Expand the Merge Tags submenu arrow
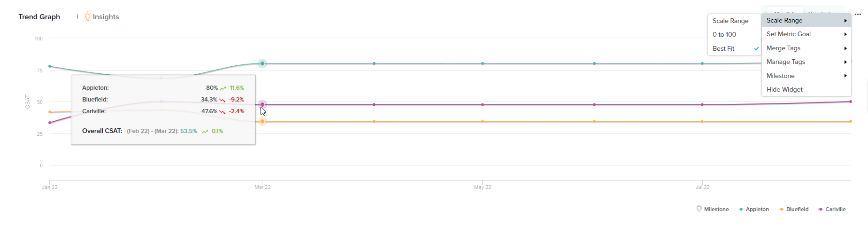The image size is (868, 235). point(845,48)
